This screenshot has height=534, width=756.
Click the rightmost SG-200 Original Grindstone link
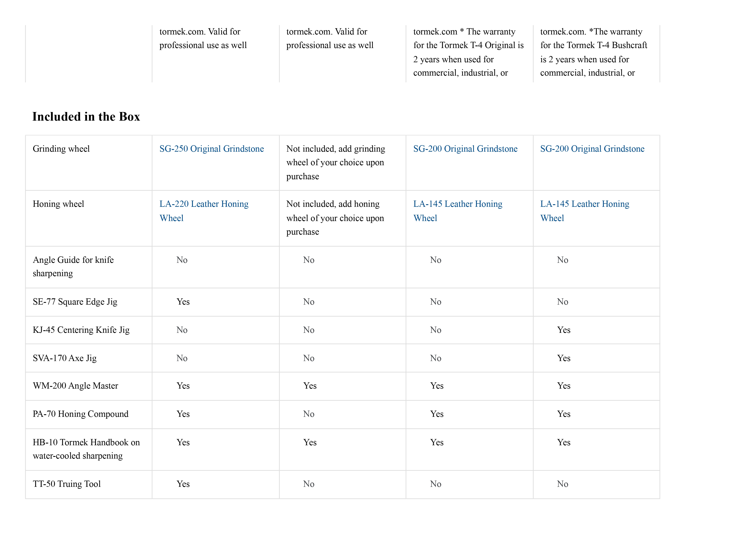(592, 149)
